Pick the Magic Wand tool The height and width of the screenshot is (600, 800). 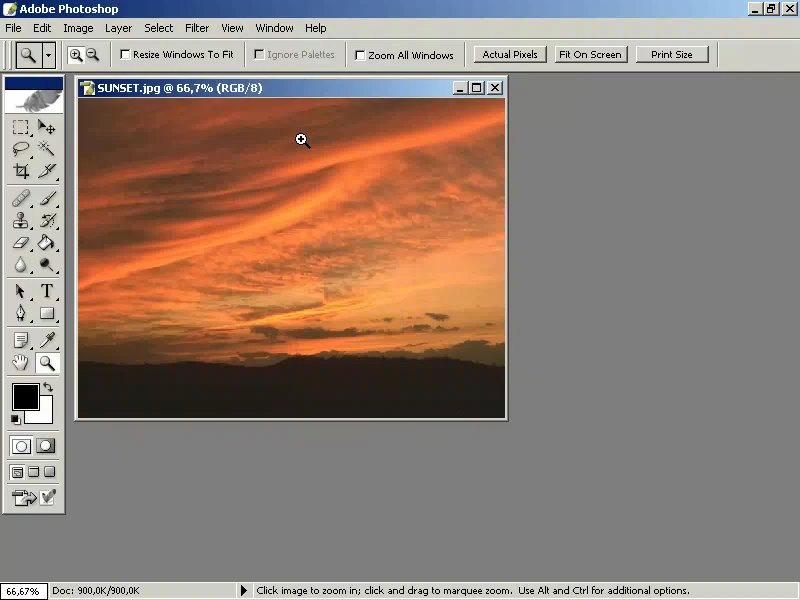[x=46, y=148]
